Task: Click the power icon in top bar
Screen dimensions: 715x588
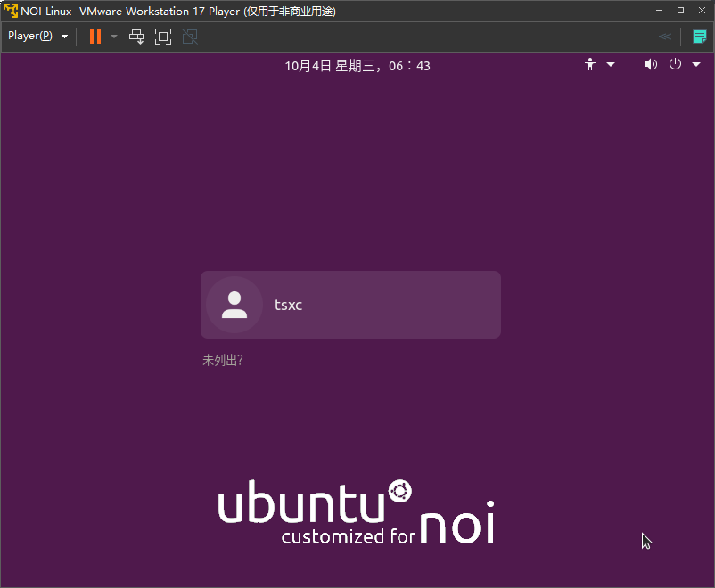Action: pyautogui.click(x=675, y=64)
